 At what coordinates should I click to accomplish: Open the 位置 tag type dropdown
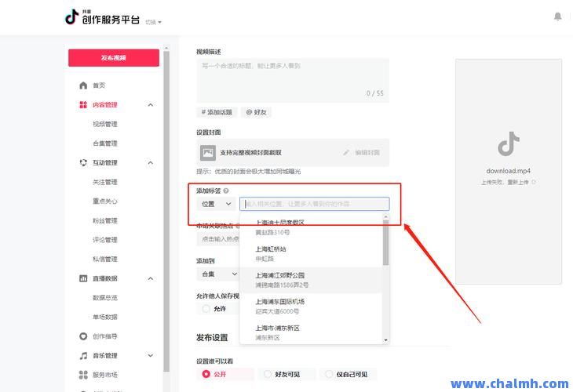click(x=217, y=204)
